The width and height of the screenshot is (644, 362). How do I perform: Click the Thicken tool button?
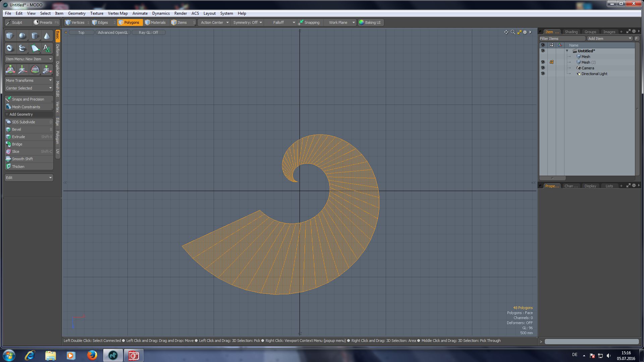coord(18,167)
